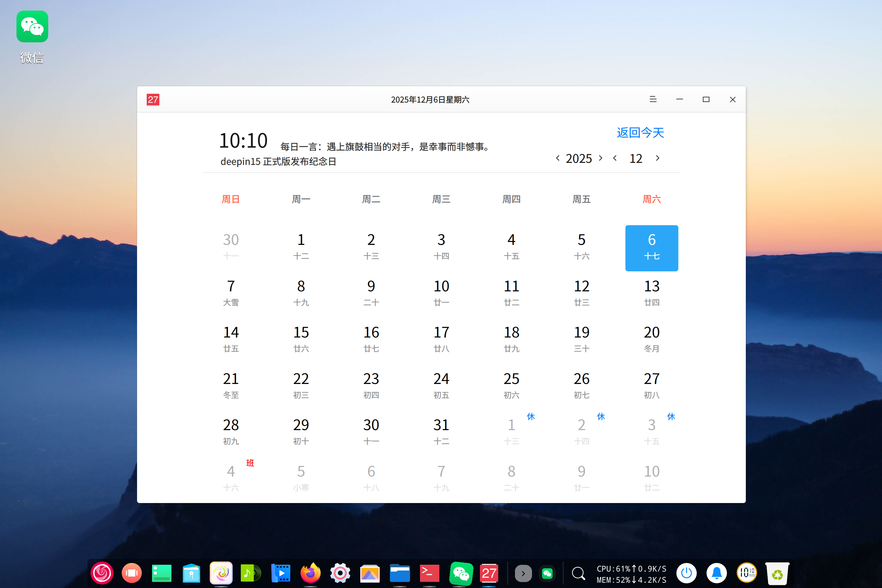Go to next year after 2025
Viewport: 882px width, 588px height.
[600, 158]
